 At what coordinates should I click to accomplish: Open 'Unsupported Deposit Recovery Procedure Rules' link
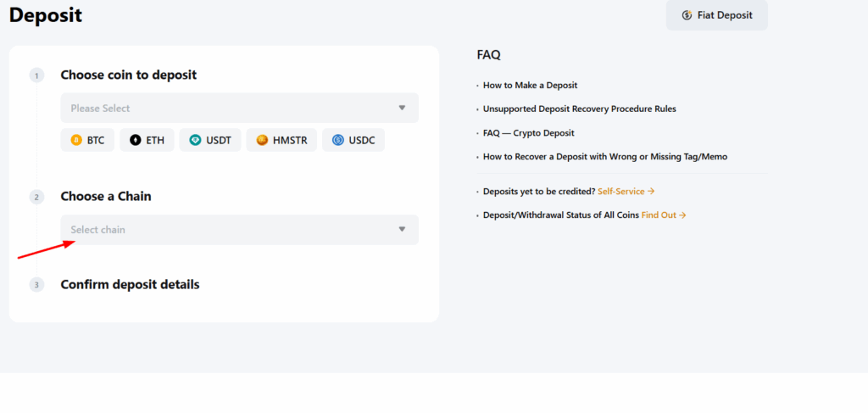pos(579,109)
